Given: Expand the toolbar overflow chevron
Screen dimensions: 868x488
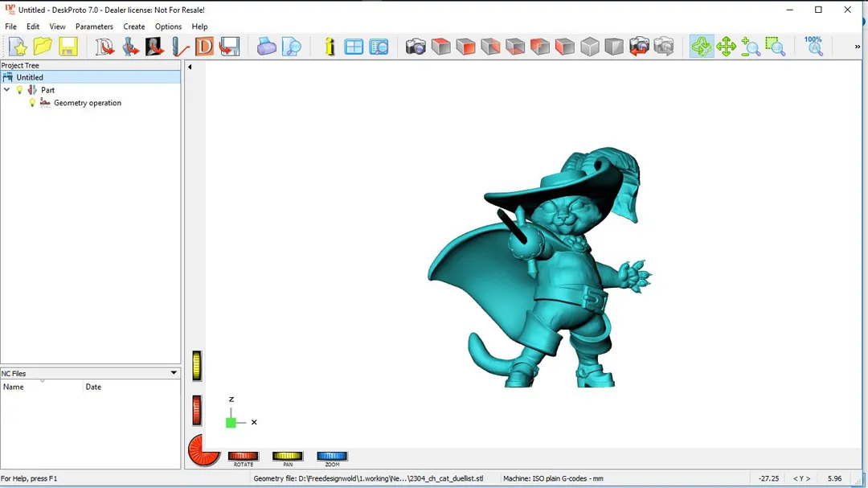Looking at the screenshot, I should coord(857,47).
